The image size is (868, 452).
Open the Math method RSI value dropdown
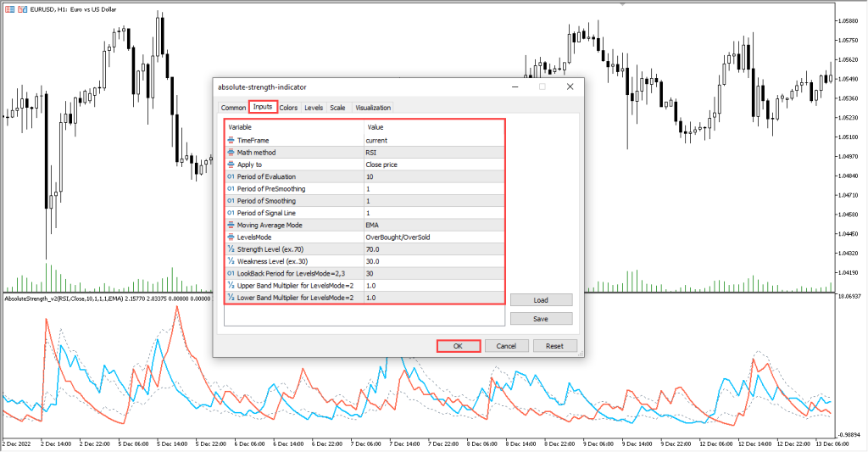[434, 152]
